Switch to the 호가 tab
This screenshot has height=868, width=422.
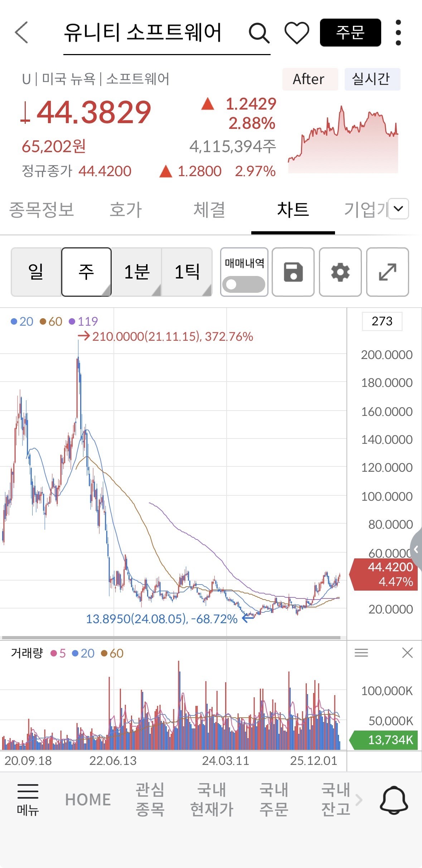click(x=126, y=209)
